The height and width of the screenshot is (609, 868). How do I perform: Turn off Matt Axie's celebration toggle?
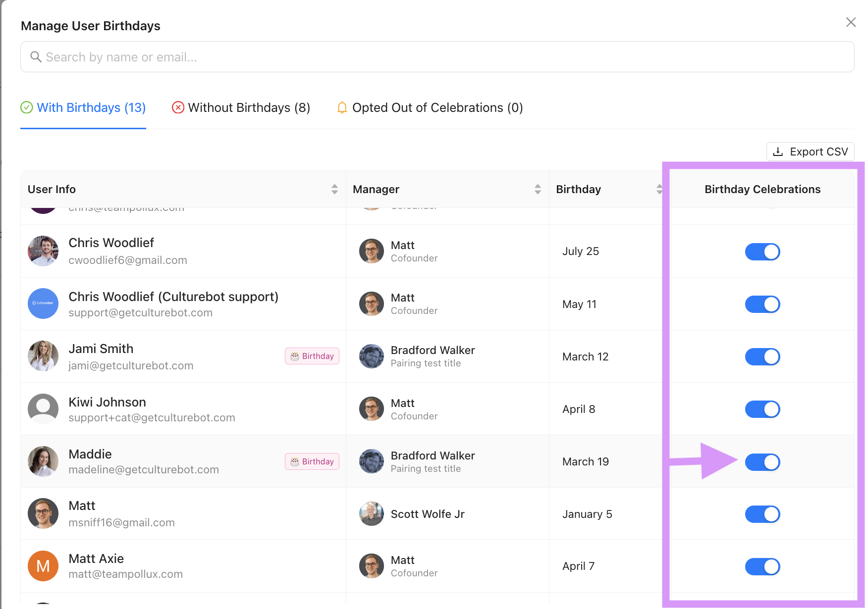(x=762, y=567)
